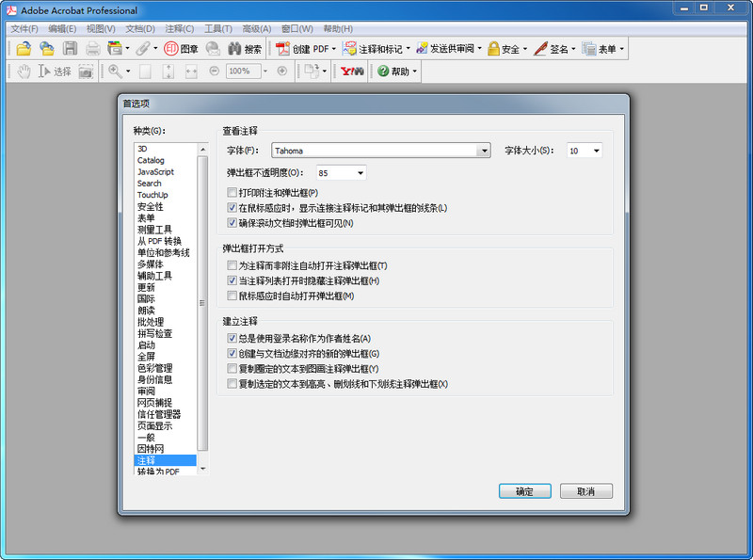Open the 高级 menu
This screenshot has height=560, width=753.
tap(257, 28)
